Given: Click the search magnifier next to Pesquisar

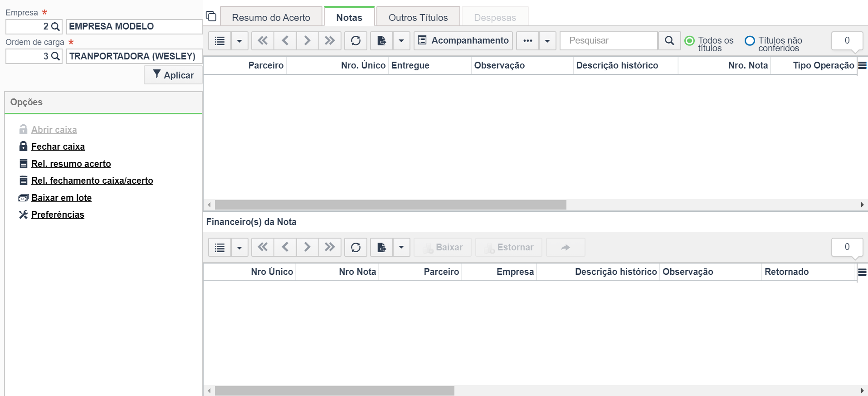Looking at the screenshot, I should [x=669, y=41].
